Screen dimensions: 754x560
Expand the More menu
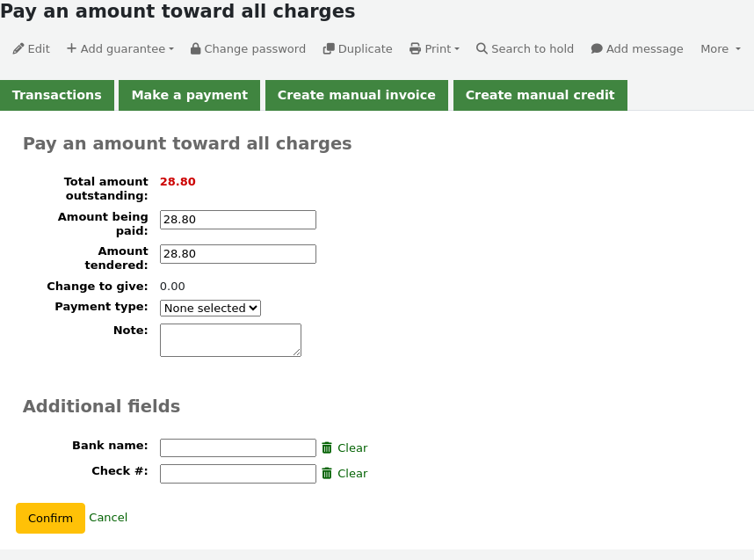click(x=721, y=48)
